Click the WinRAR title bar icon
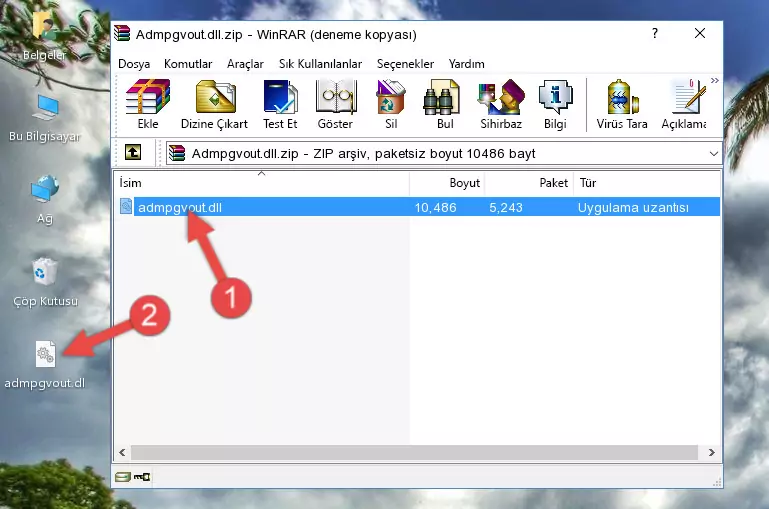The image size is (769, 509). click(122, 34)
